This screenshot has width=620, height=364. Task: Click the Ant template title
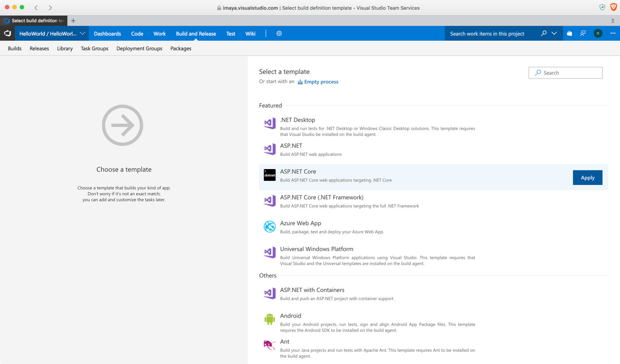pos(285,342)
